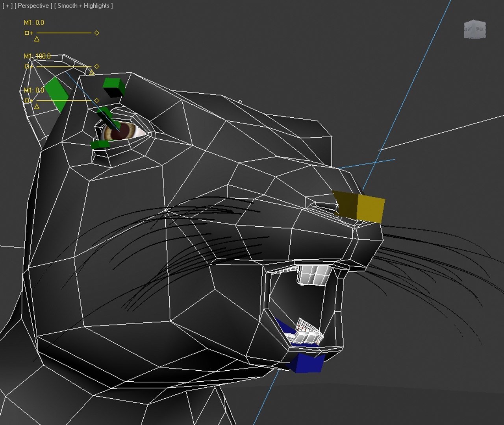This screenshot has height=425, width=504.
Task: Click the value triangle of the topmost M1: 0.0 slider
Action: click(x=37, y=39)
